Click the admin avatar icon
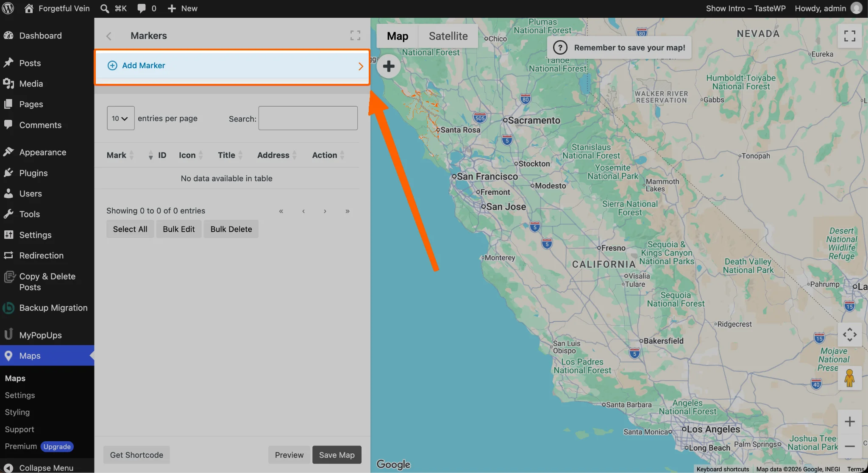Viewport: 868px width, 473px height. tap(857, 8)
